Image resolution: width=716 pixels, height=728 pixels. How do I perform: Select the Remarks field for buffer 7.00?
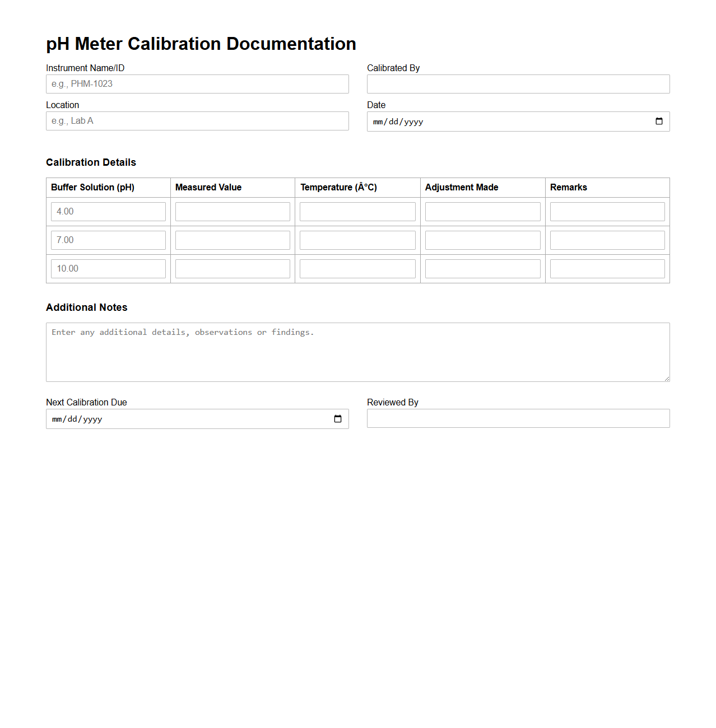tap(607, 240)
